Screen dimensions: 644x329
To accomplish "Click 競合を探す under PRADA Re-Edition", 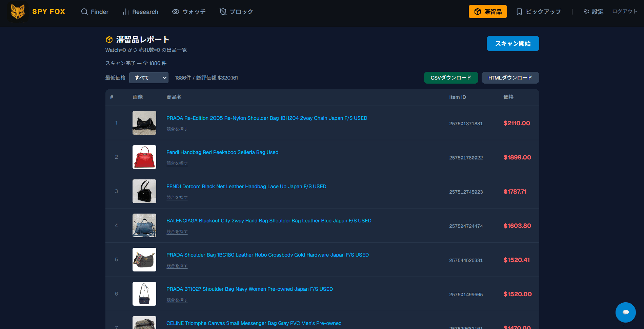I will pyautogui.click(x=177, y=129).
